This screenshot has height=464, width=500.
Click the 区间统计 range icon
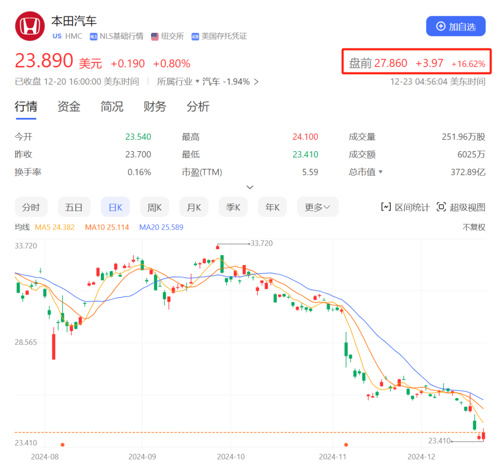coord(386,207)
